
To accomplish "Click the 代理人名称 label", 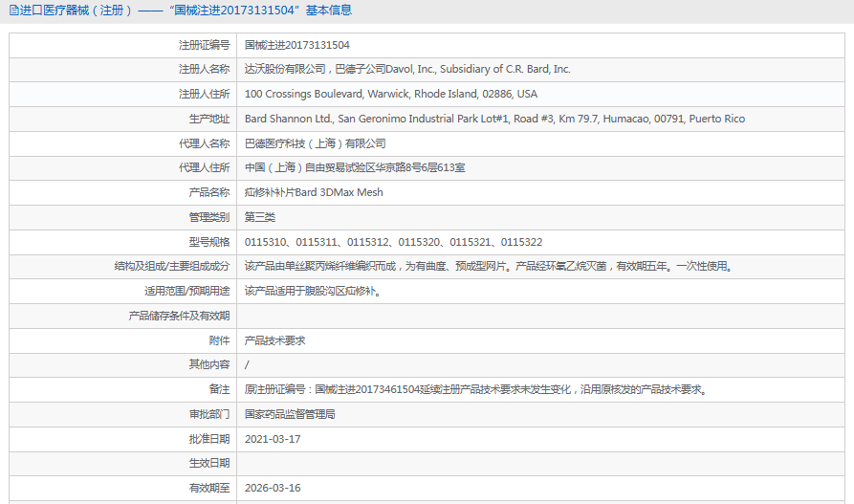I will pyautogui.click(x=205, y=143).
